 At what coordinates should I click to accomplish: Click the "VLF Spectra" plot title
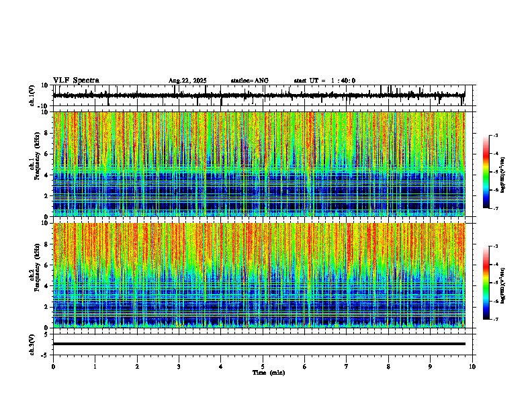[76, 81]
